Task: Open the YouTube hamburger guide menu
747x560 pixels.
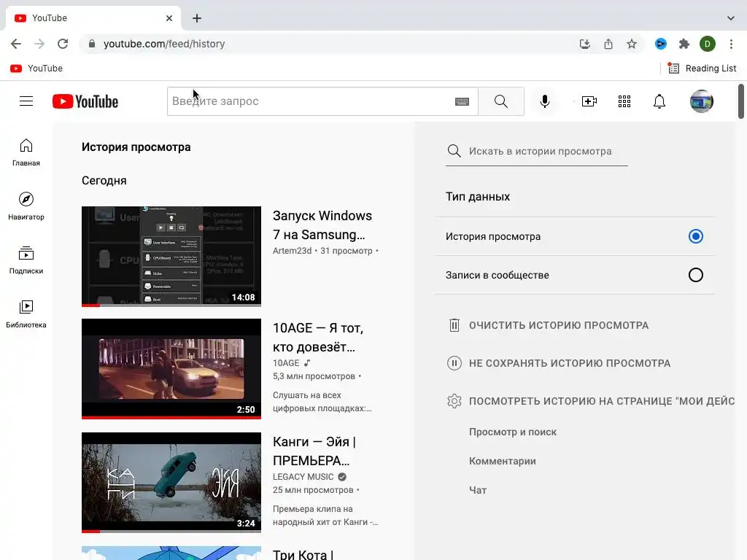Action: pos(26,101)
